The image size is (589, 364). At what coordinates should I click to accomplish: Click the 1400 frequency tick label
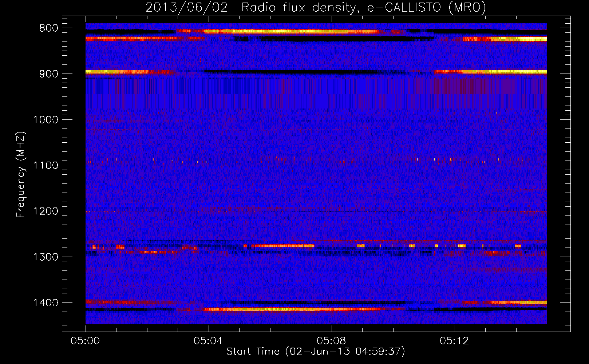(46, 303)
